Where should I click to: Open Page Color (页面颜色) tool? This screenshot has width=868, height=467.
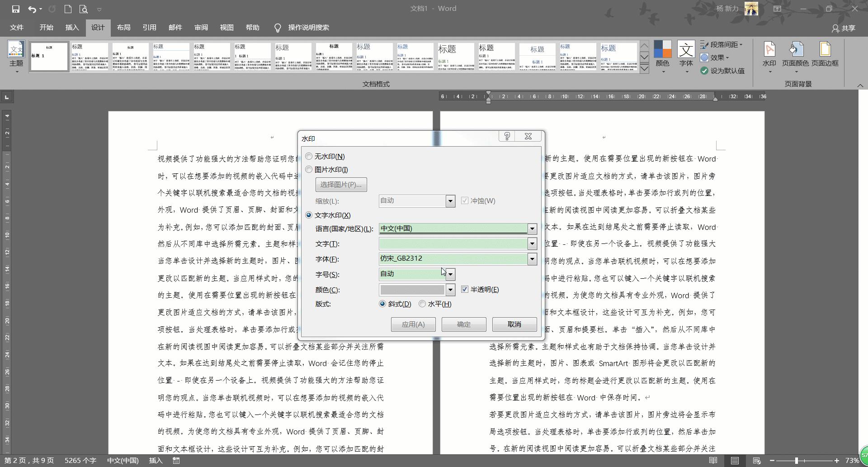tap(795, 53)
